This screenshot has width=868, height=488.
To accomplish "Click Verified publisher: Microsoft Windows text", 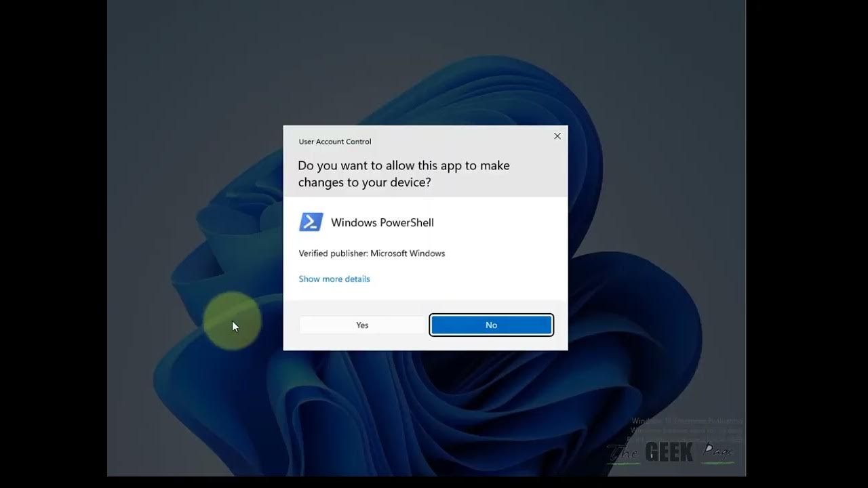I will pyautogui.click(x=372, y=253).
